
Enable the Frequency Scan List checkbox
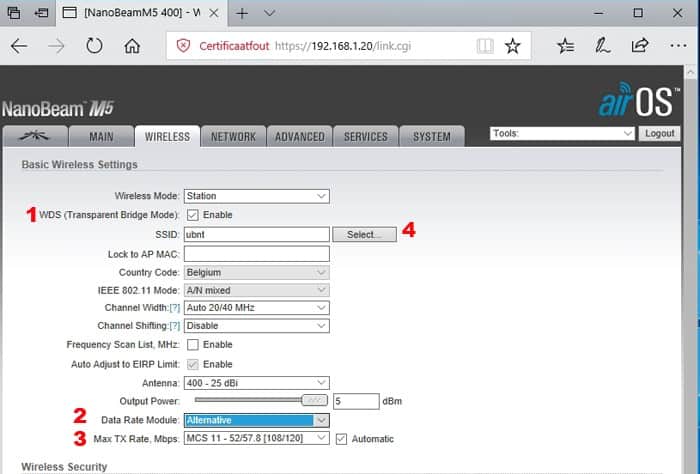tap(192, 345)
